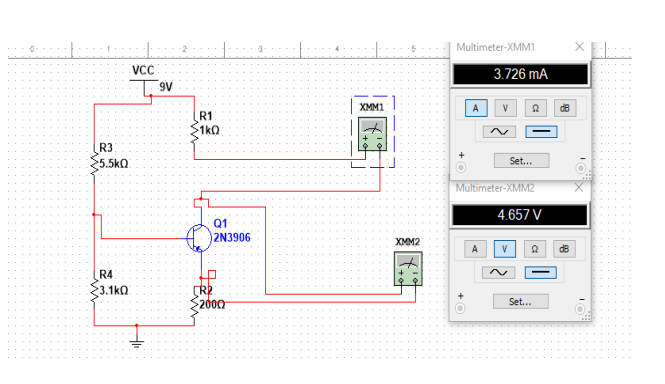The image size is (665, 384).
Task: Select the 2N3906 label text
Action: click(x=232, y=238)
